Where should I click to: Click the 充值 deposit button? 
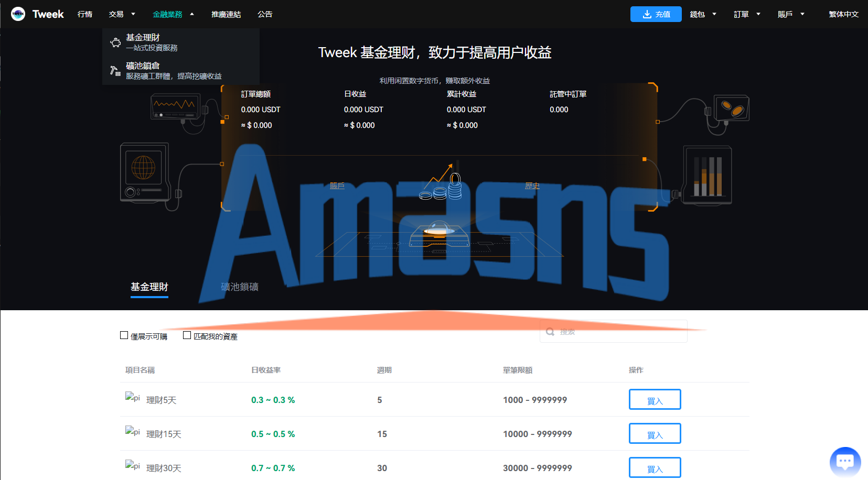pyautogui.click(x=656, y=14)
